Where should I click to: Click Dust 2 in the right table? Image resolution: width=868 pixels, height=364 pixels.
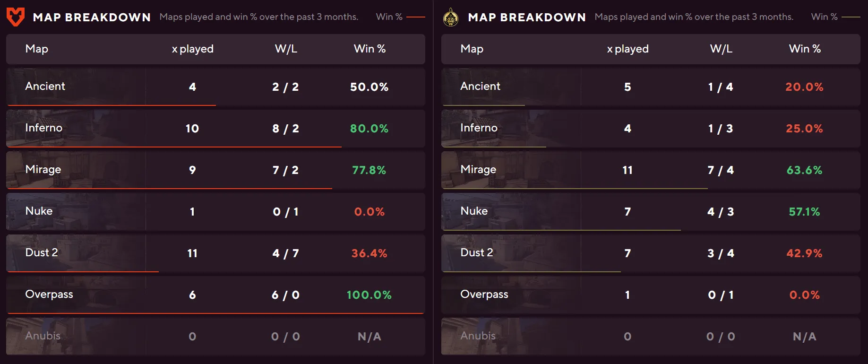click(476, 252)
